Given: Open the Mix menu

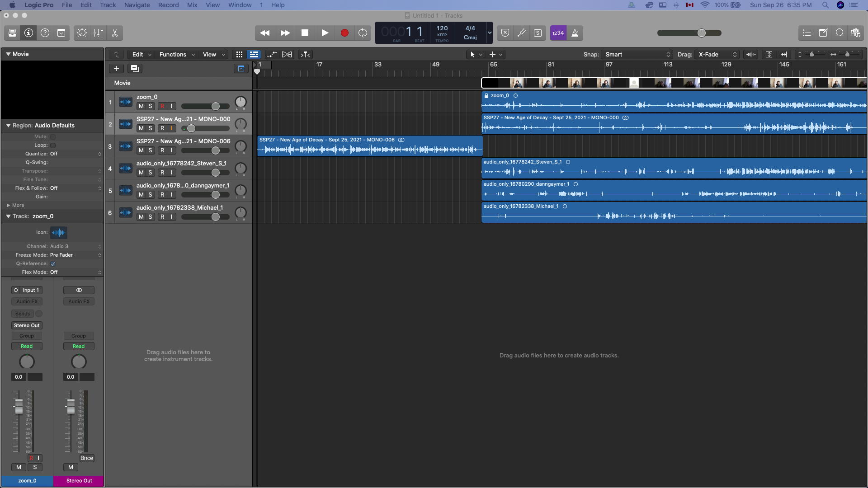Looking at the screenshot, I should point(192,5).
